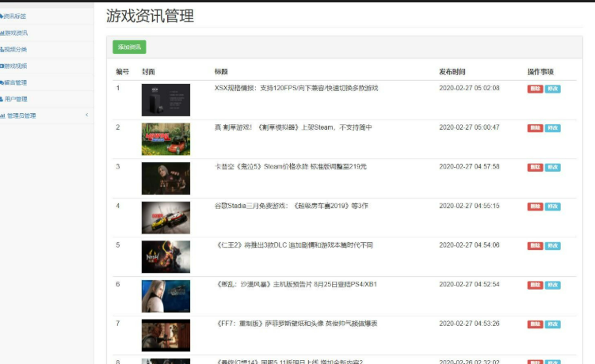Open the racing cars cover thumbnail

pyautogui.click(x=166, y=218)
